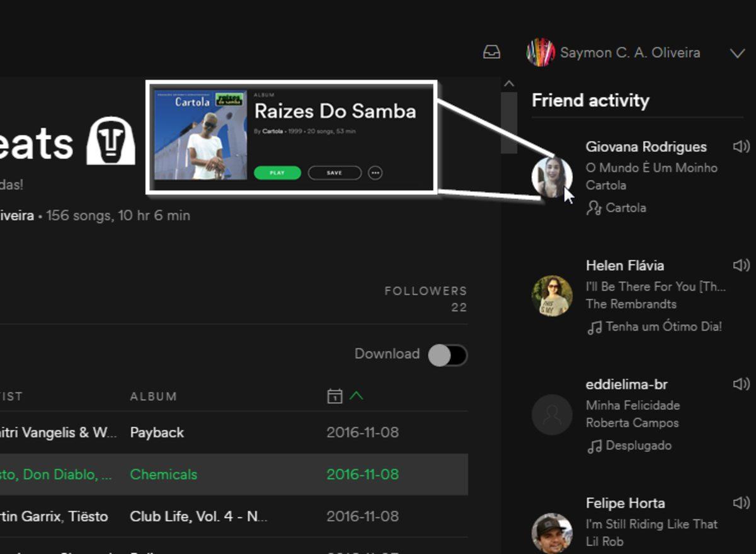Open more options (...) for Raizes Do Samba
Viewport: 756px width, 554px height.
click(375, 172)
